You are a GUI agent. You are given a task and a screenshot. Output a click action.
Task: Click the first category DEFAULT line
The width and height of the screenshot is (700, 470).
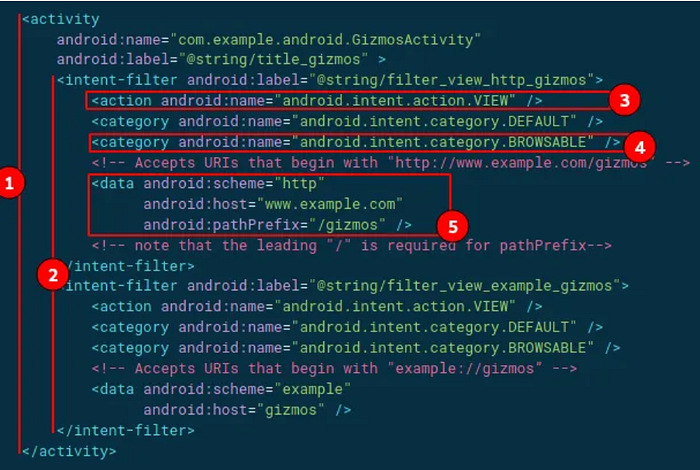click(x=347, y=121)
